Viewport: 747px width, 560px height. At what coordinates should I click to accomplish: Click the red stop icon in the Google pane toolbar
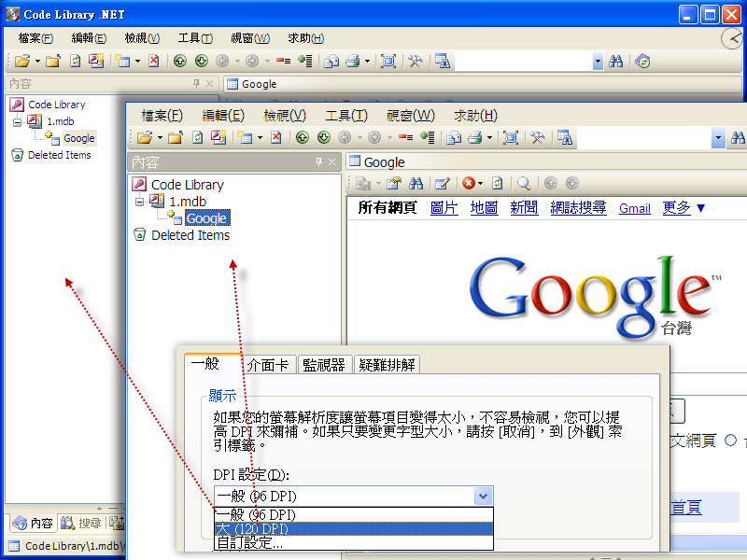pos(469,183)
